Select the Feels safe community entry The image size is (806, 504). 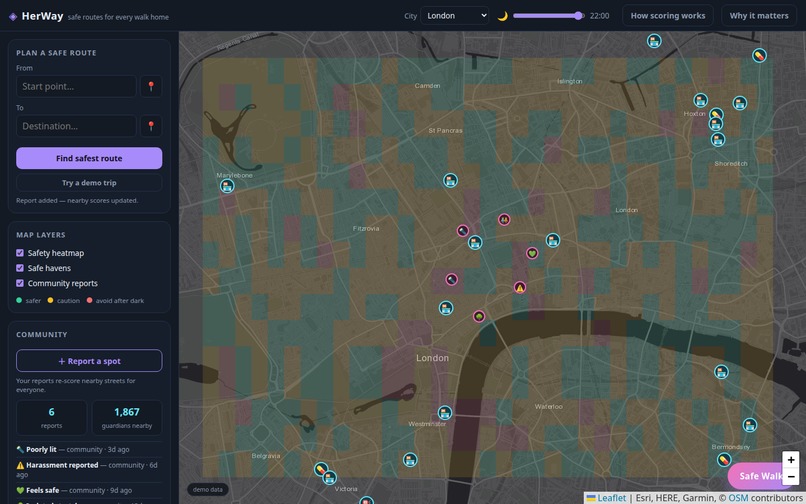tap(89, 490)
